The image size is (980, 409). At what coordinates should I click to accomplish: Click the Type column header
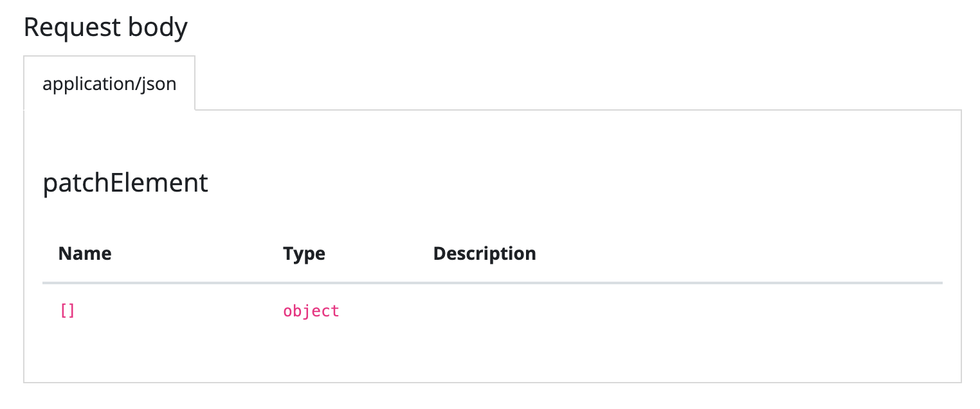(x=304, y=253)
